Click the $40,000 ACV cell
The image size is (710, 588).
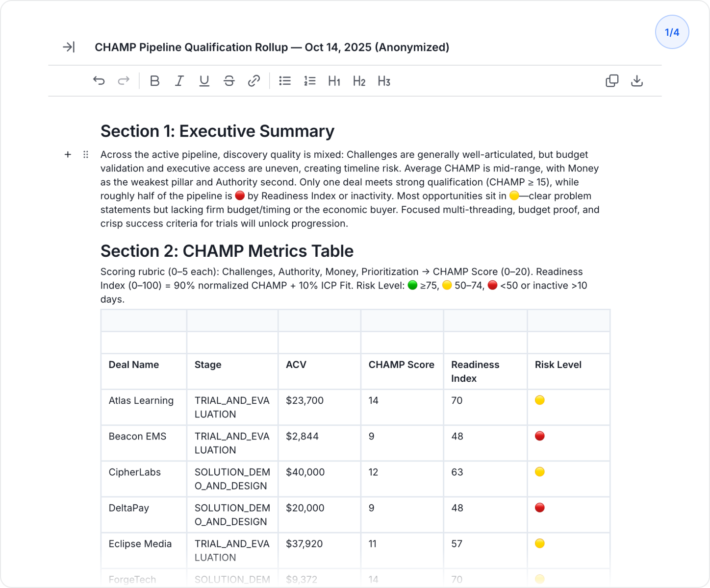[319, 479]
